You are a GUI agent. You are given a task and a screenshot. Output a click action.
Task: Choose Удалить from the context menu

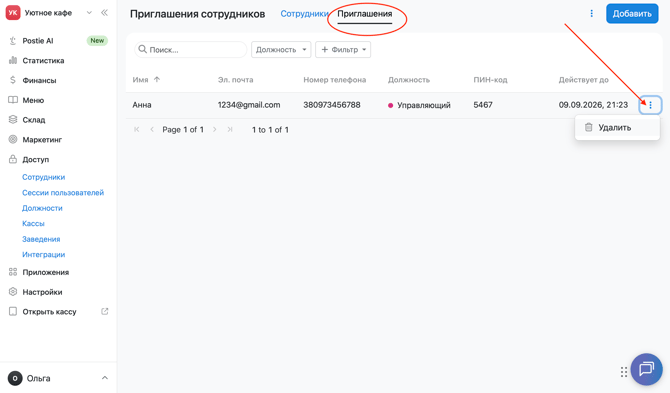(617, 127)
